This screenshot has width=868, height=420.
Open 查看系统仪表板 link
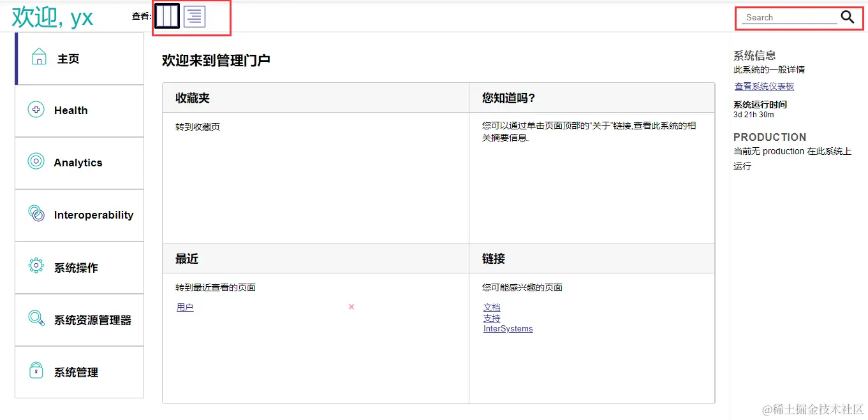pos(765,86)
